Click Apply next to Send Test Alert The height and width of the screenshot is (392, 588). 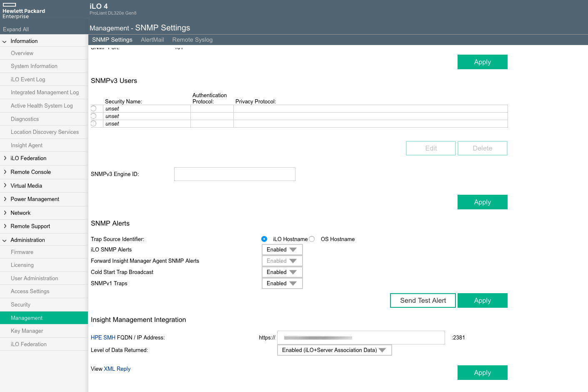(483, 300)
